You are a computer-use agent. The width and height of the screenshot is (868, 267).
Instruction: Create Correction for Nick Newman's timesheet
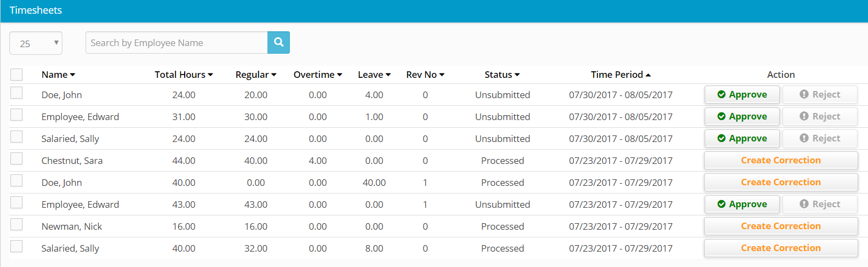[x=780, y=226]
